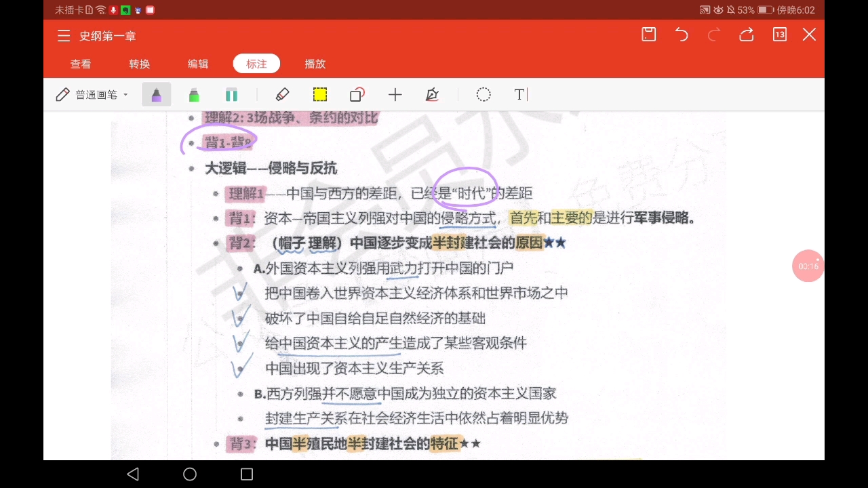
Task: Select the green highlighter tool
Action: 194,95
